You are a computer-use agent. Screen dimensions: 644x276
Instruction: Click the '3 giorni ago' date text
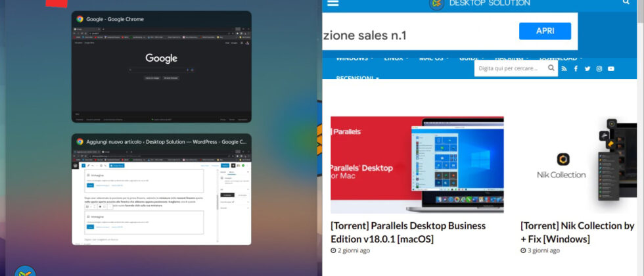[544, 250]
